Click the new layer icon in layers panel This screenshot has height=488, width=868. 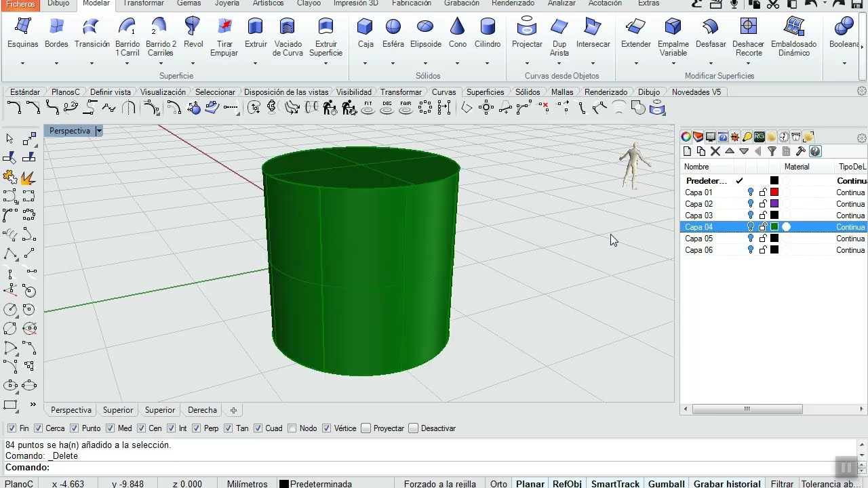pos(687,151)
